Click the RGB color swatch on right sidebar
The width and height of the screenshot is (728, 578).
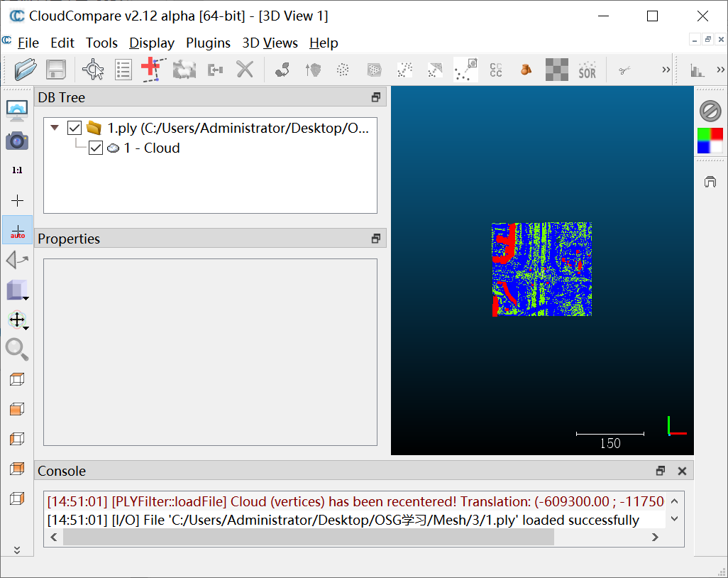[710, 141]
